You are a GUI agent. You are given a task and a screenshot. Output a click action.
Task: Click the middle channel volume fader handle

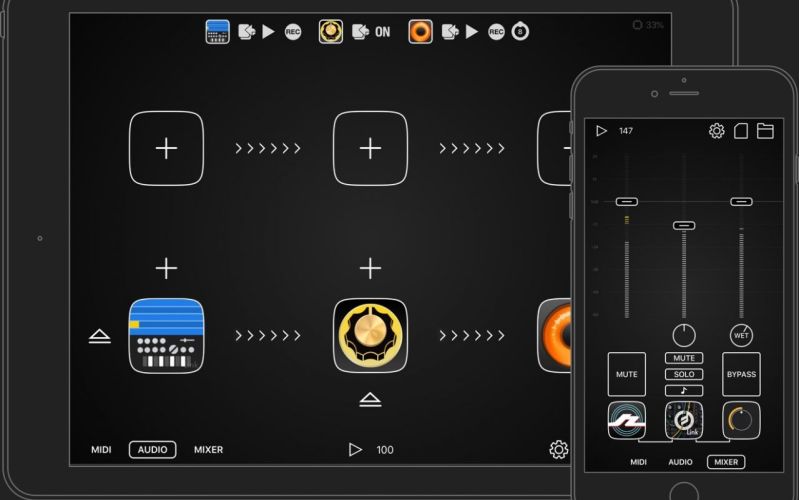click(684, 226)
